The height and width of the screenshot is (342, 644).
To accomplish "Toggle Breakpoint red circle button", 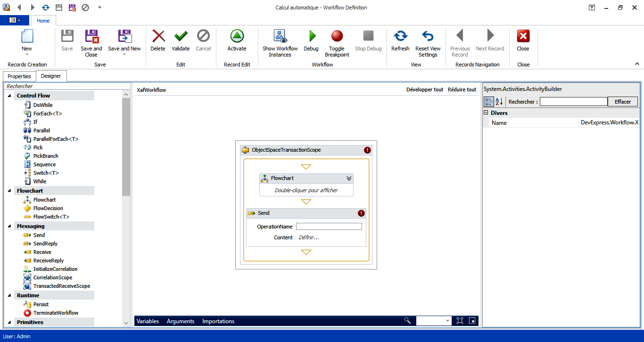I will click(x=337, y=43).
